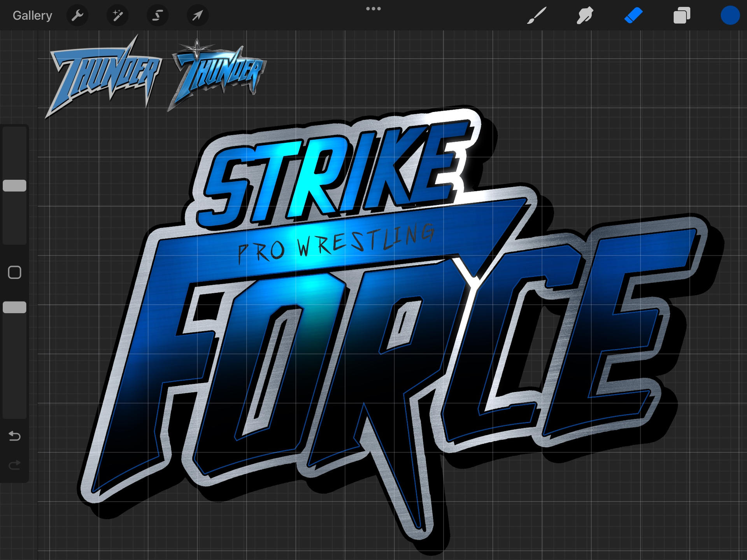Open the active blue color swatch
Image resolution: width=747 pixels, height=560 pixels.
(730, 15)
